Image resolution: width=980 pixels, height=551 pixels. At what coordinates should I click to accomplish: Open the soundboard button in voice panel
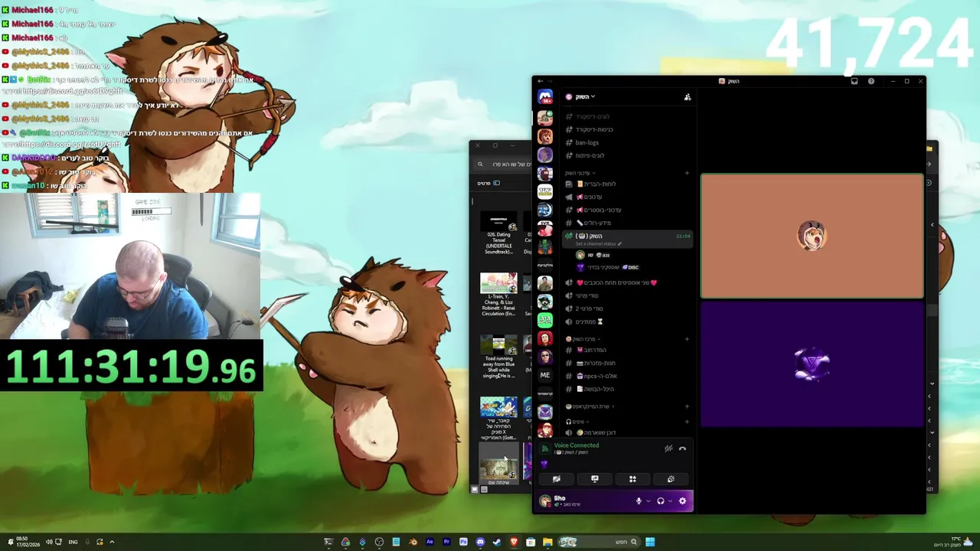pos(671,479)
